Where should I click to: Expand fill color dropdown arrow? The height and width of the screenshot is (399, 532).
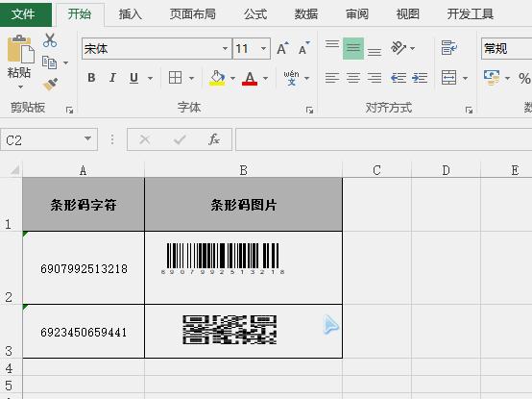[232, 78]
